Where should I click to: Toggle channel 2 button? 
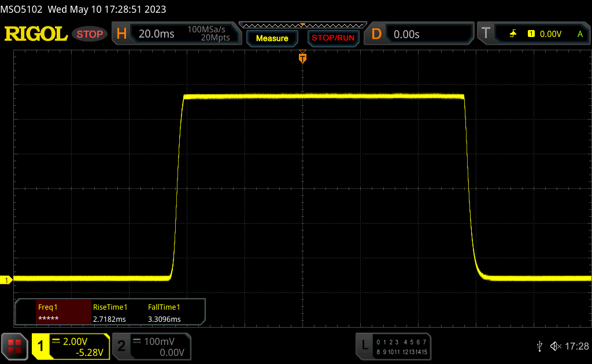coord(121,346)
